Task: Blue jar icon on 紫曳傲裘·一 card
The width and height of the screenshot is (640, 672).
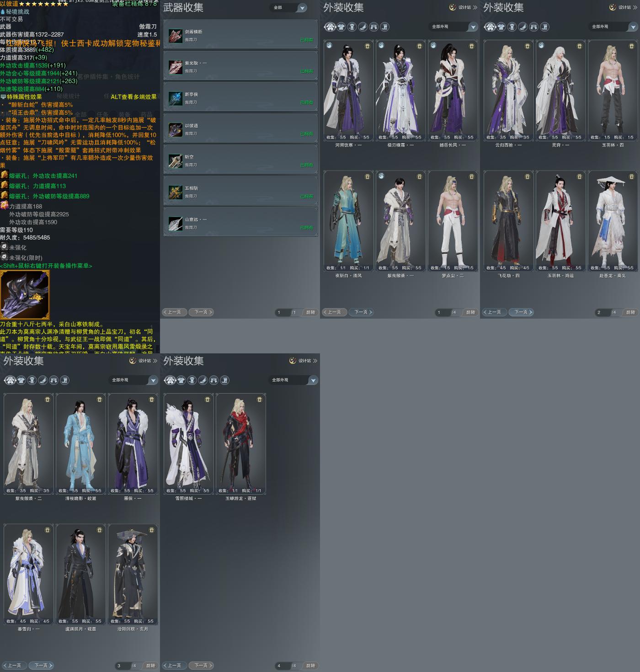Action: pyautogui.click(x=381, y=176)
